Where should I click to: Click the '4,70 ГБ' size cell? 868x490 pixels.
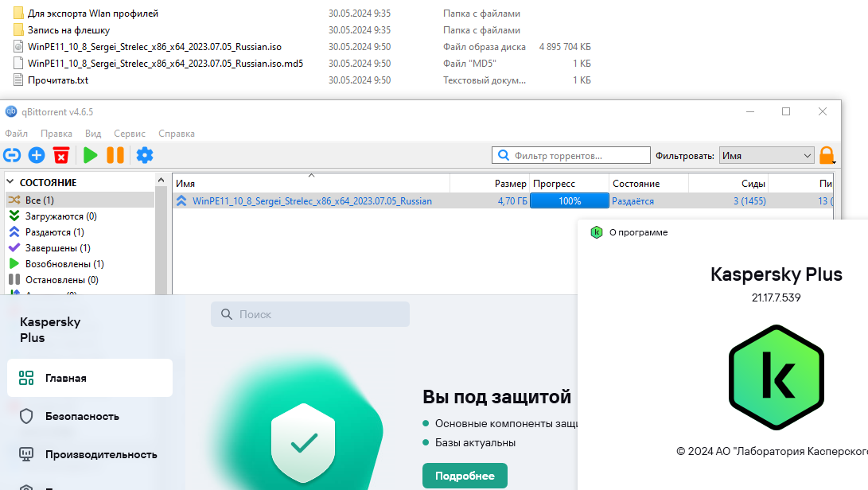(512, 201)
